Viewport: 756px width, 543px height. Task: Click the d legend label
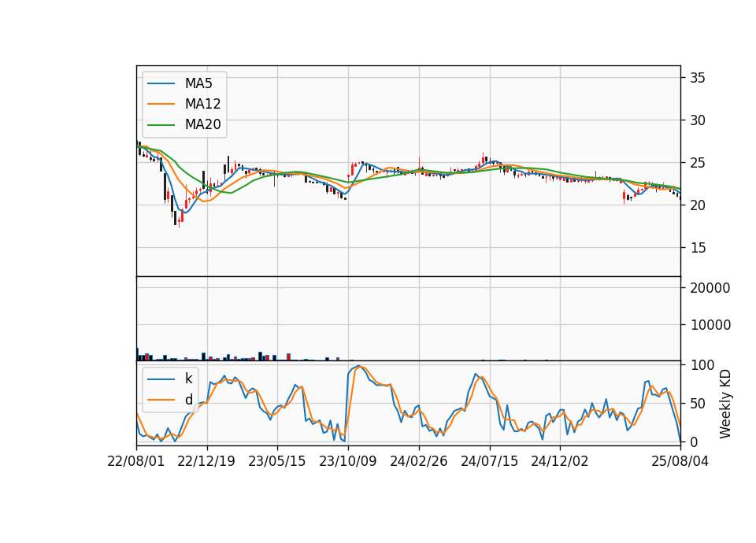pos(188,400)
